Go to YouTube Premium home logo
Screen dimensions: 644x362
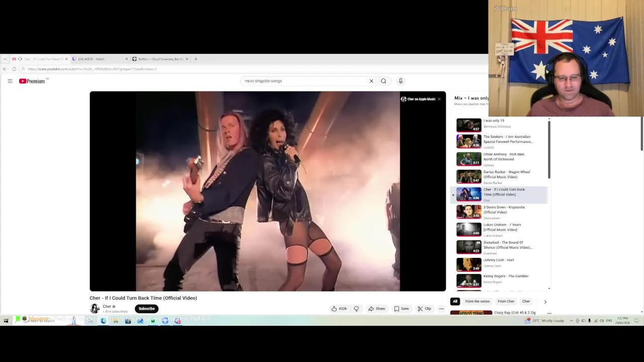tap(32, 81)
